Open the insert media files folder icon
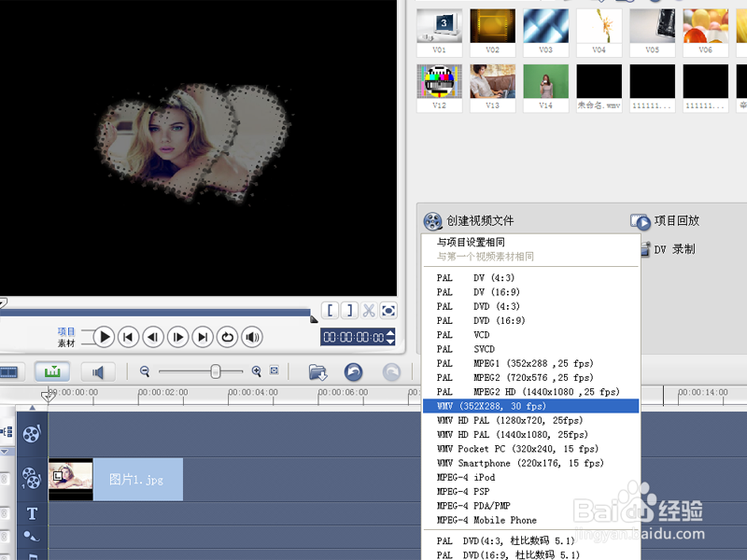The height and width of the screenshot is (560, 747). [x=317, y=371]
